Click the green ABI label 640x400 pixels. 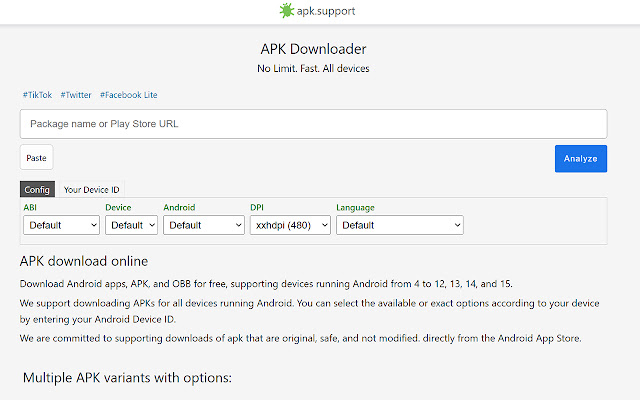pos(30,207)
